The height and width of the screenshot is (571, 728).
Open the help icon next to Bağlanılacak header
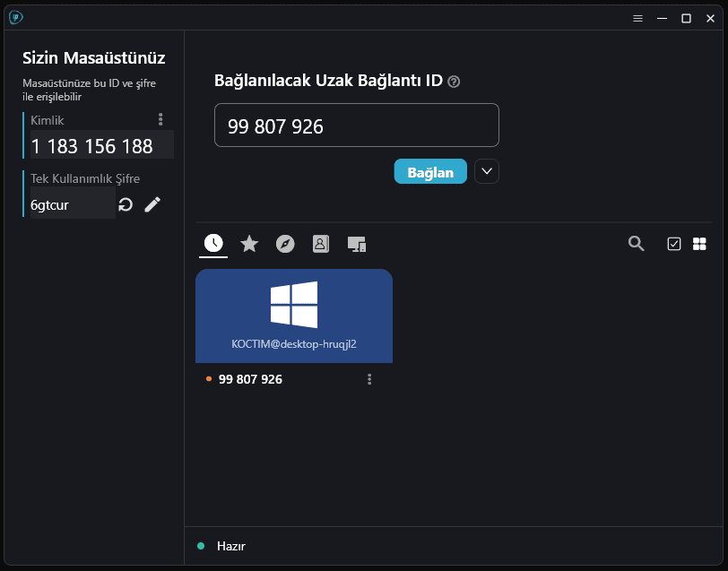point(455,81)
